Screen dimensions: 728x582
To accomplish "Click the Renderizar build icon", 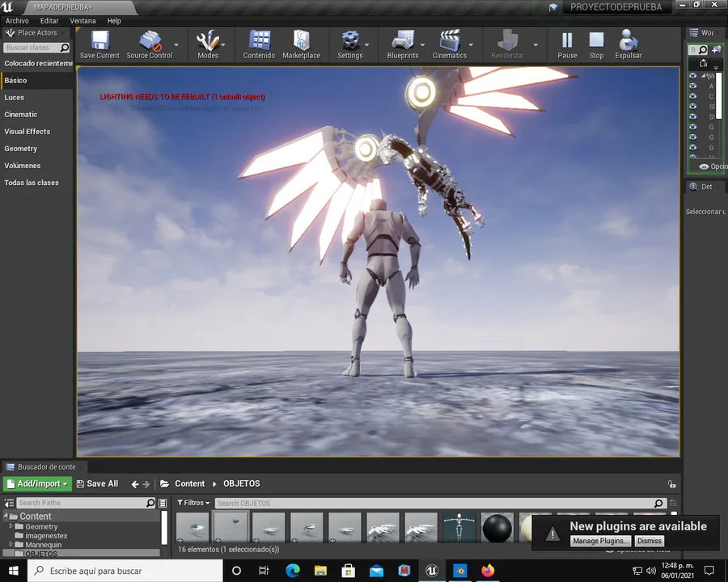I will (507, 40).
